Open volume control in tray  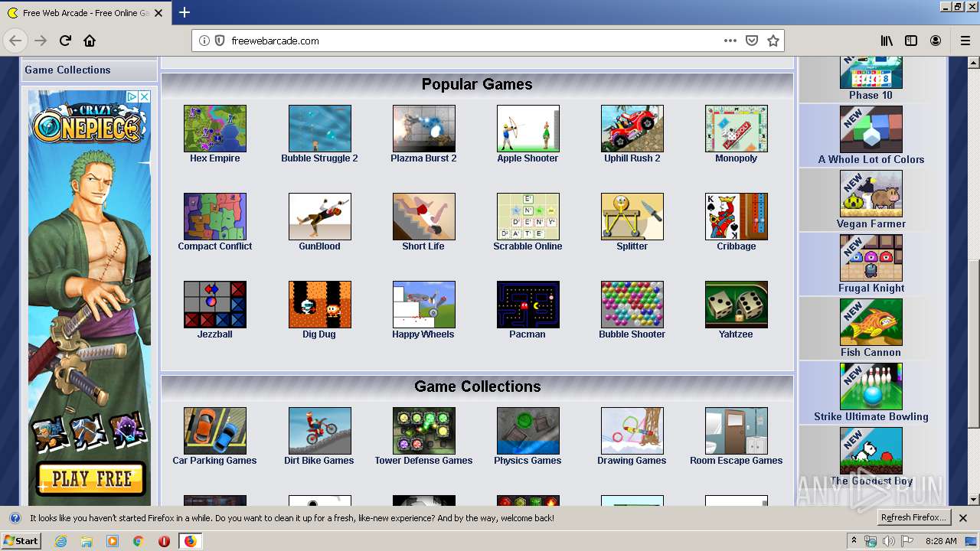888,541
